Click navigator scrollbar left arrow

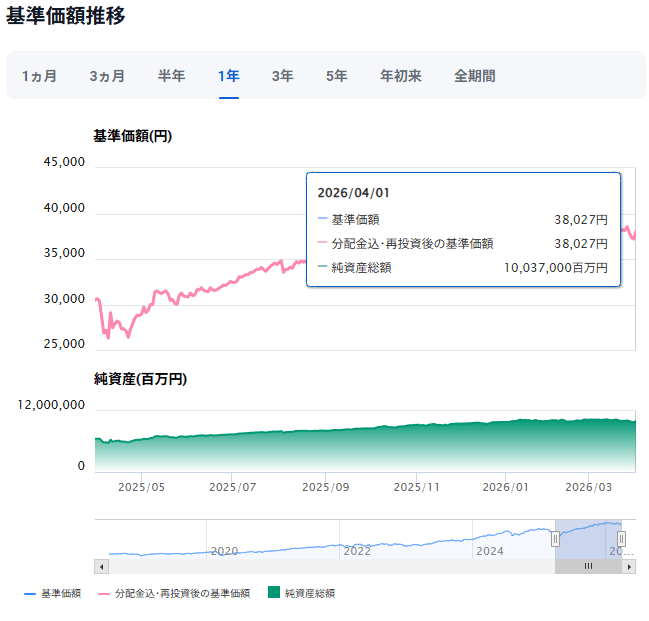tap(100, 566)
